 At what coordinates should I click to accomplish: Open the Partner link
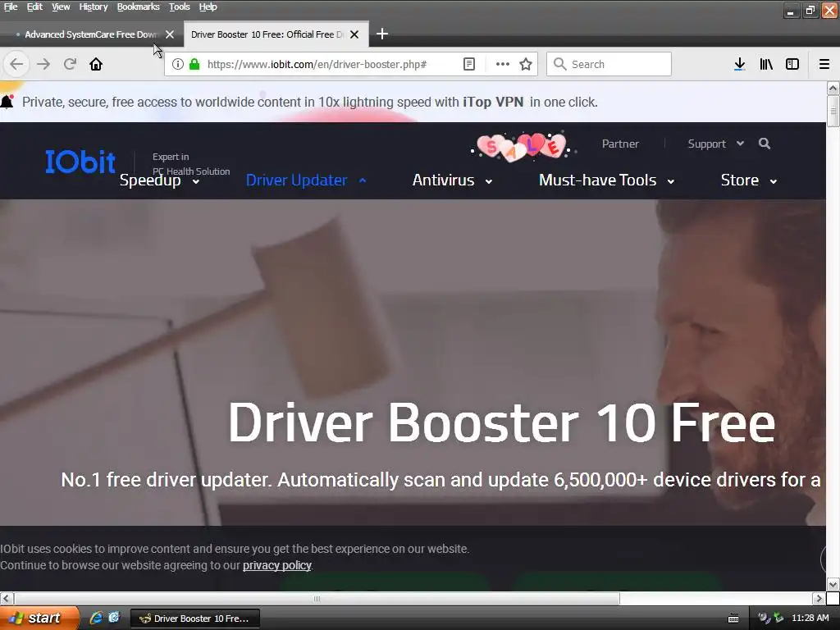620,144
